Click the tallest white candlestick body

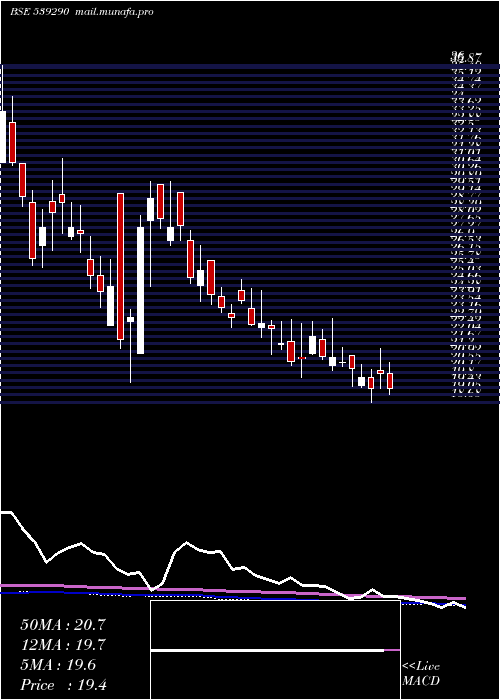click(141, 291)
